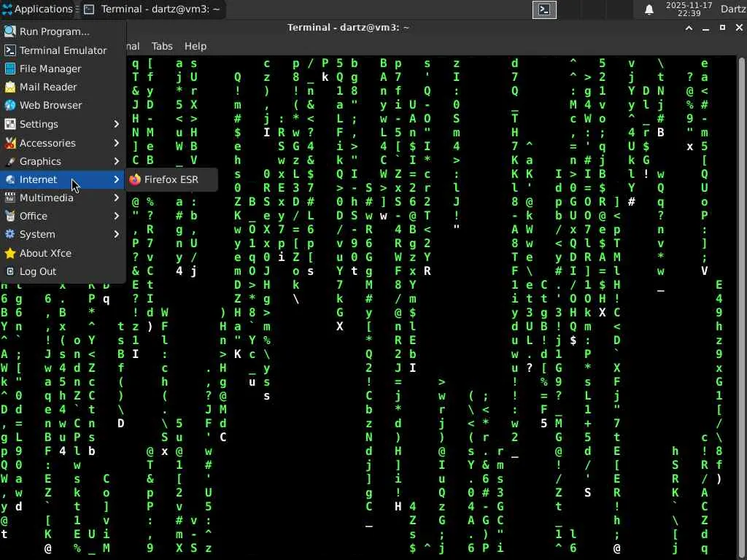The width and height of the screenshot is (747, 560).
Task: Open the panel clock showing 22:39
Action: point(689,9)
